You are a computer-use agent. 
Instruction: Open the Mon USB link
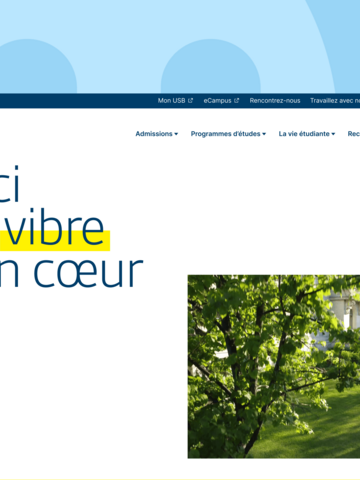pos(175,101)
